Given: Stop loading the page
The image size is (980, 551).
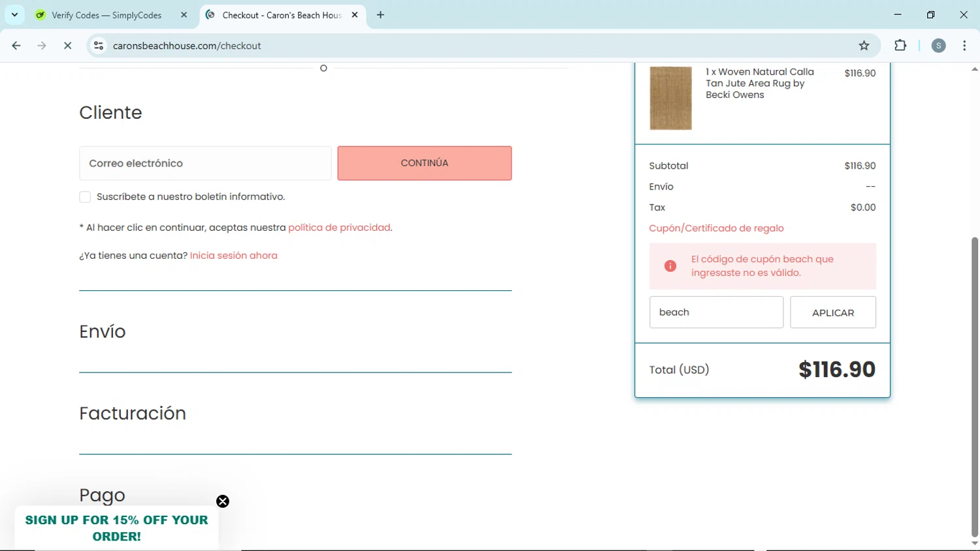Looking at the screenshot, I should point(67,46).
